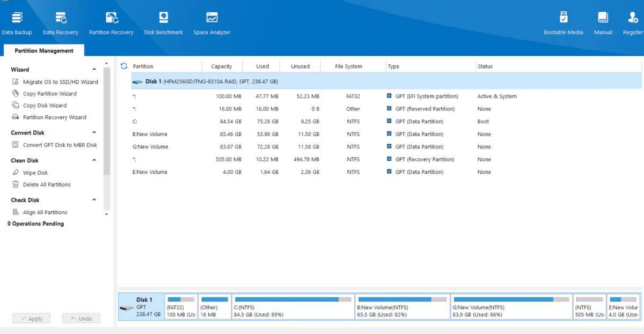The height and width of the screenshot is (334, 644).
Task: Create Bootable Media
Action: point(563,21)
